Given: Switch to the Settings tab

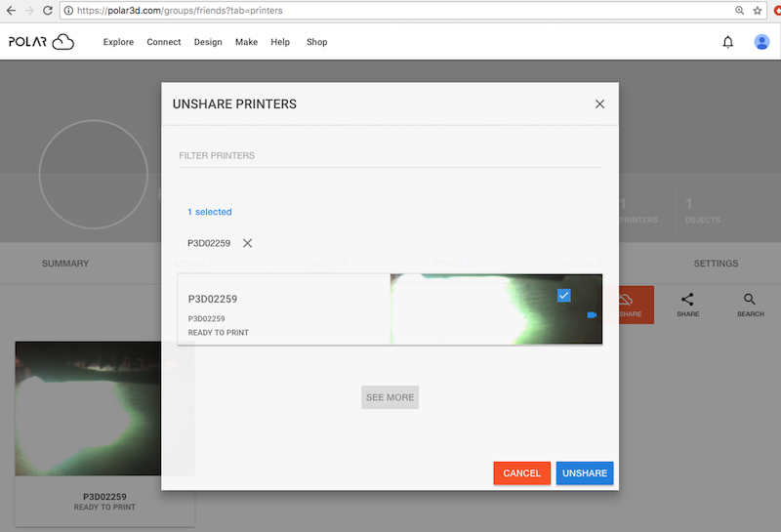Looking at the screenshot, I should [x=716, y=263].
